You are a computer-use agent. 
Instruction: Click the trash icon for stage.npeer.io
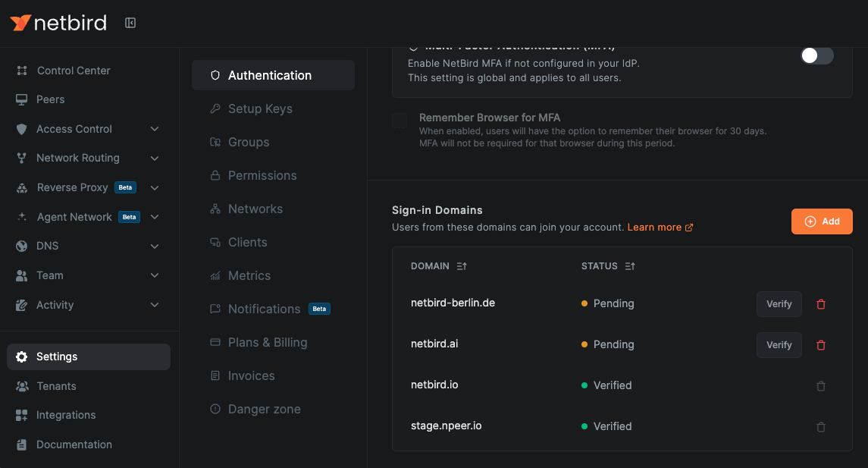point(821,427)
